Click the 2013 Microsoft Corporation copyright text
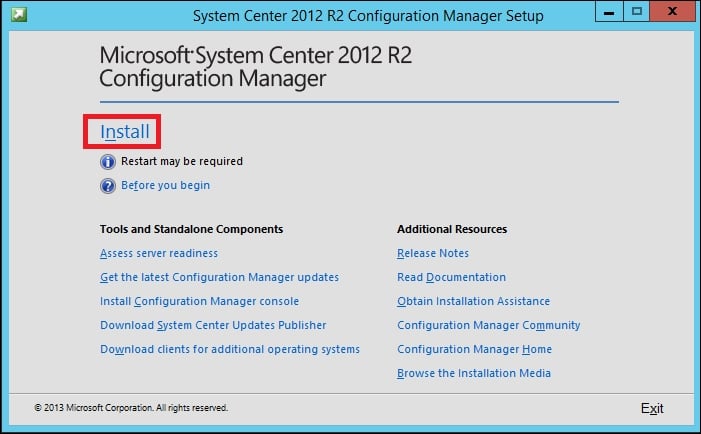701x434 pixels. [x=131, y=408]
